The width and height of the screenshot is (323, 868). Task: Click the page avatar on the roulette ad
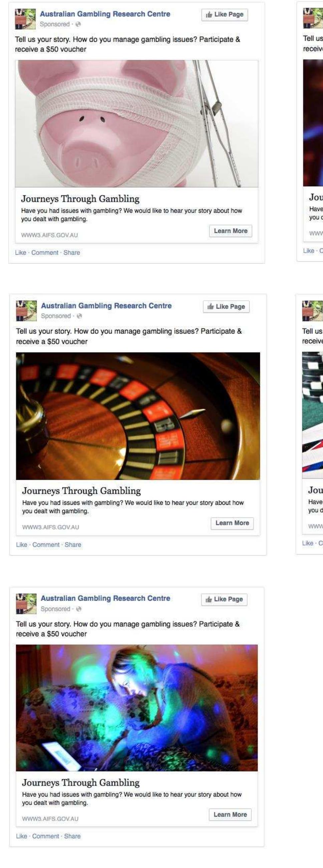pos(26,311)
